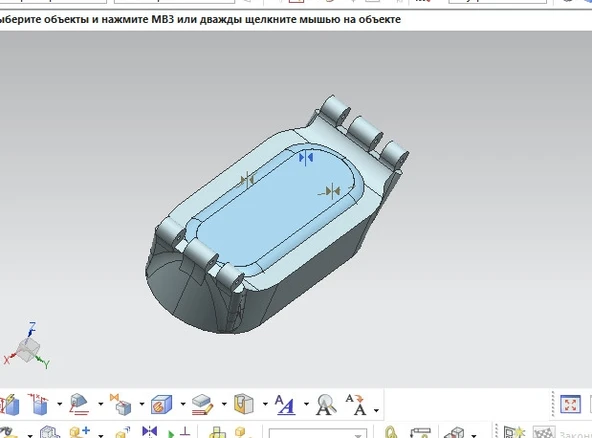Expand dropdown beside the yellow shell icon

[x=265, y=404]
